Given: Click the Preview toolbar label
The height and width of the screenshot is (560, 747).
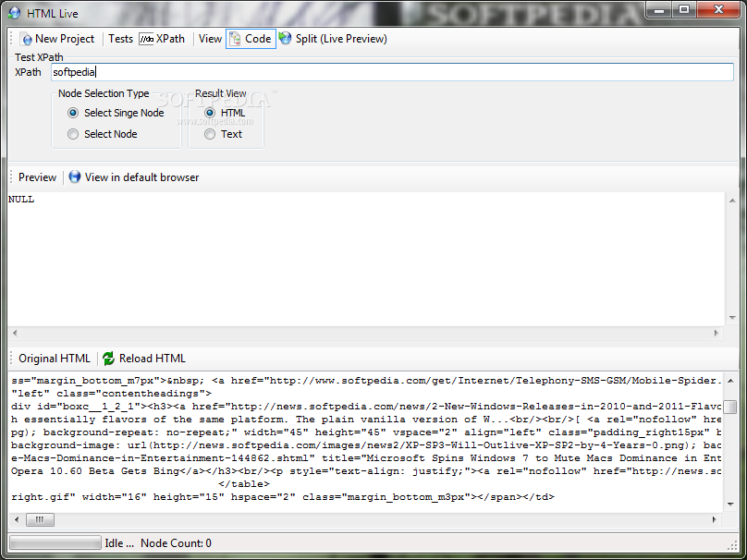Looking at the screenshot, I should 37,177.
